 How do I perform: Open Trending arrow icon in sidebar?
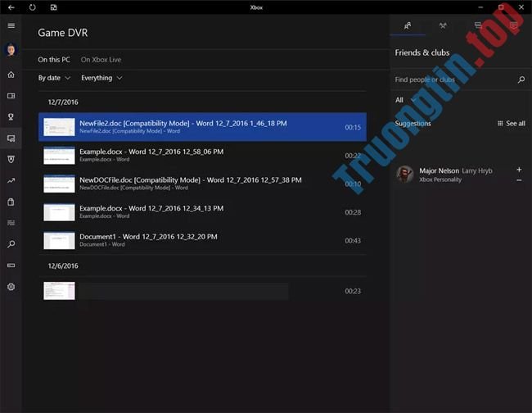click(x=11, y=180)
